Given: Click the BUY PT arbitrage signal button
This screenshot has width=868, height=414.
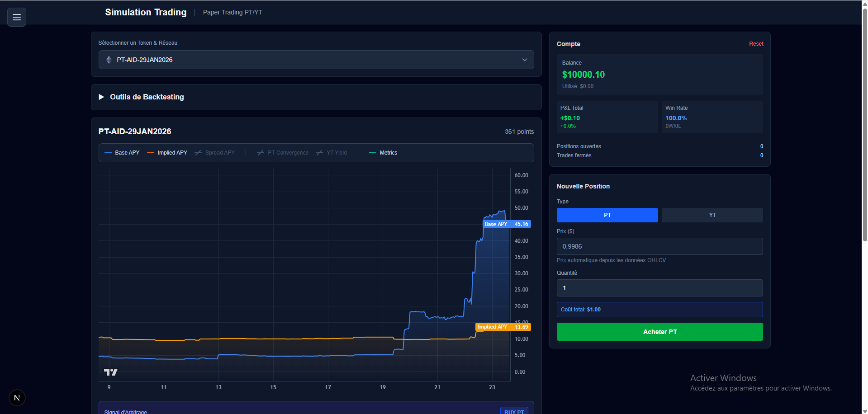Looking at the screenshot, I should coord(513,410).
